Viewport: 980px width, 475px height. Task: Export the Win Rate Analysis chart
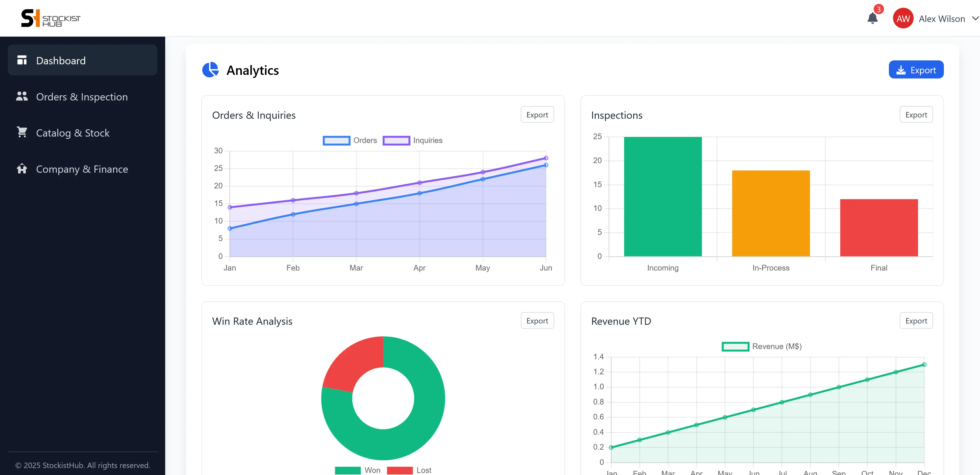pyautogui.click(x=537, y=320)
